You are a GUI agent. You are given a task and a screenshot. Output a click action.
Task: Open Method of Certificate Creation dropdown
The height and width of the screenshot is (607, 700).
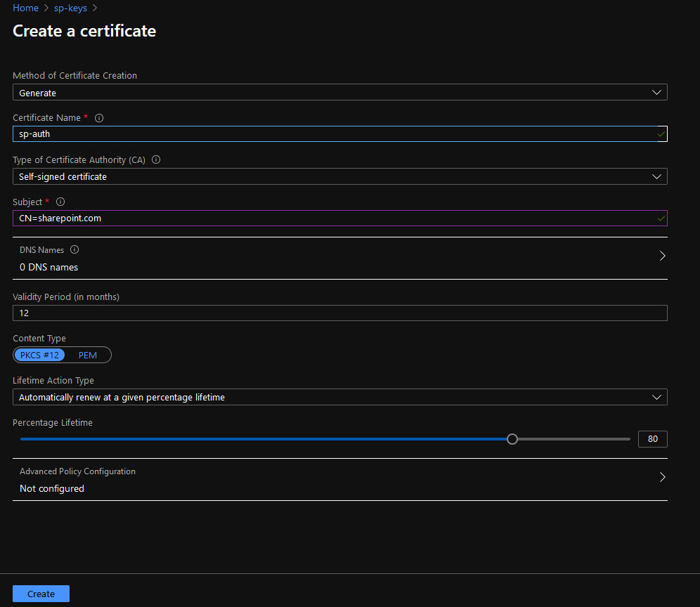(339, 93)
